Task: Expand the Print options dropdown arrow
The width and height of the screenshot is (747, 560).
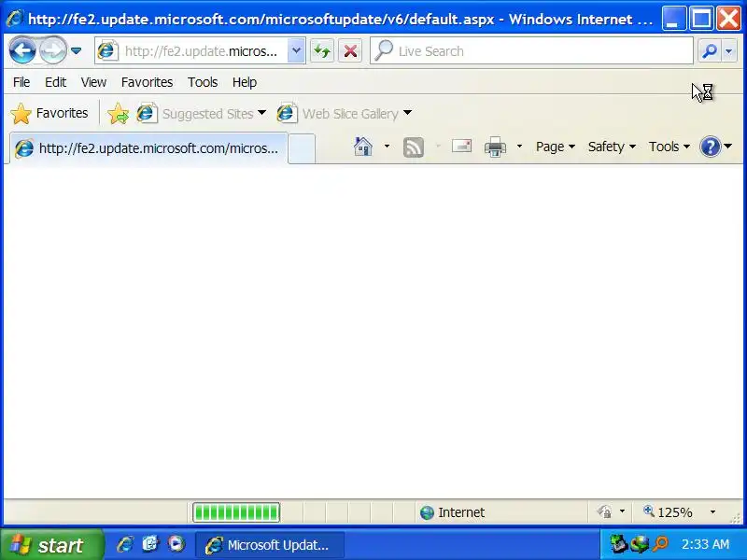Action: (519, 147)
